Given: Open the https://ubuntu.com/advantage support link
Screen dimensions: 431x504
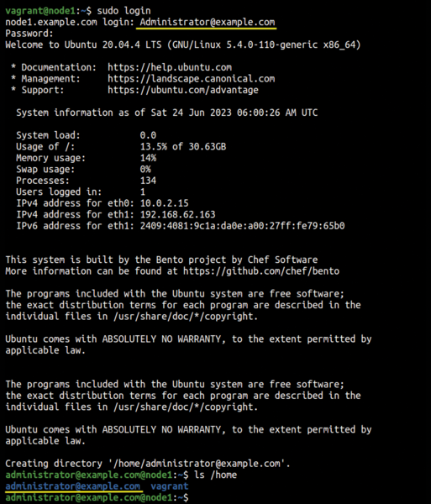Looking at the screenshot, I should coord(183,90).
